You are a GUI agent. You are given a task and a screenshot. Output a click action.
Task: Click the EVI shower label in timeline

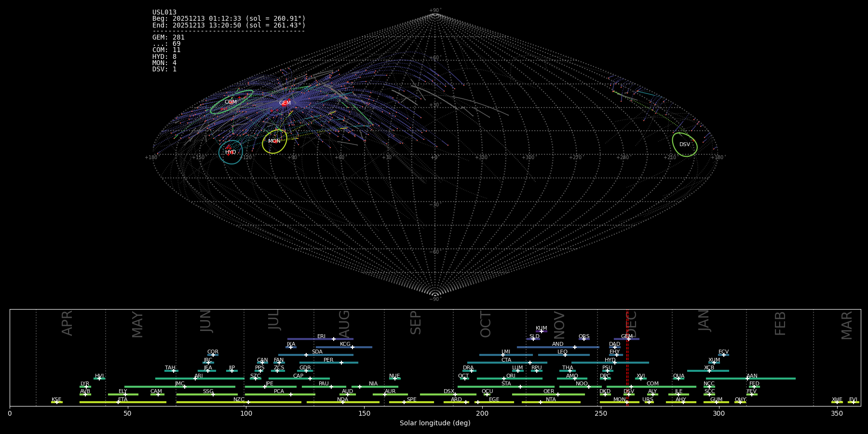click(x=854, y=400)
